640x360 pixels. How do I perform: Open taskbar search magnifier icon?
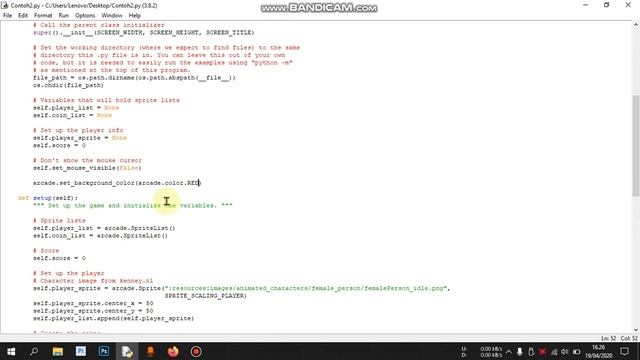click(34, 351)
